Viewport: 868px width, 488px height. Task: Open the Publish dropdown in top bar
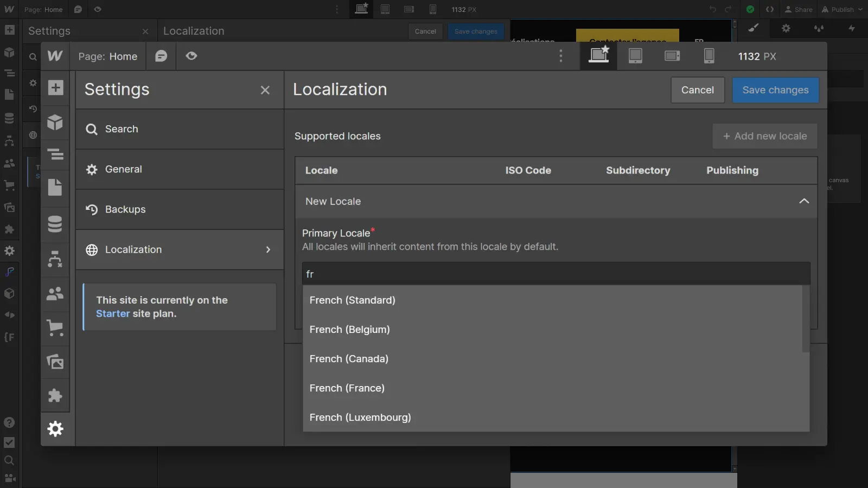pyautogui.click(x=842, y=9)
